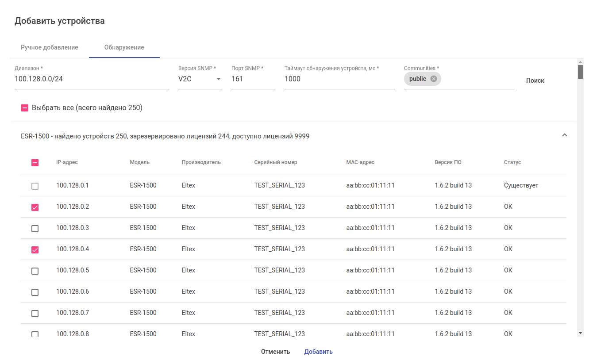Remove the public community chip
This screenshot has width=593, height=364.
point(433,79)
